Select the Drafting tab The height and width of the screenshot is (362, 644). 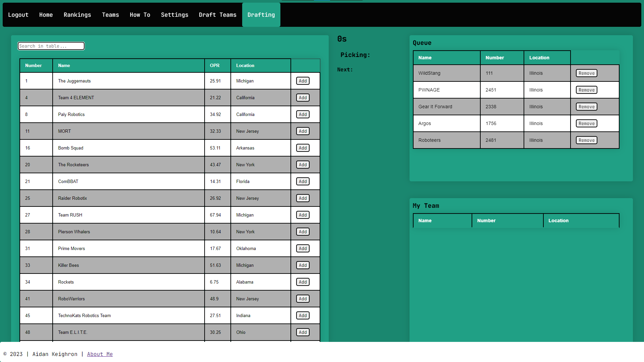[261, 15]
